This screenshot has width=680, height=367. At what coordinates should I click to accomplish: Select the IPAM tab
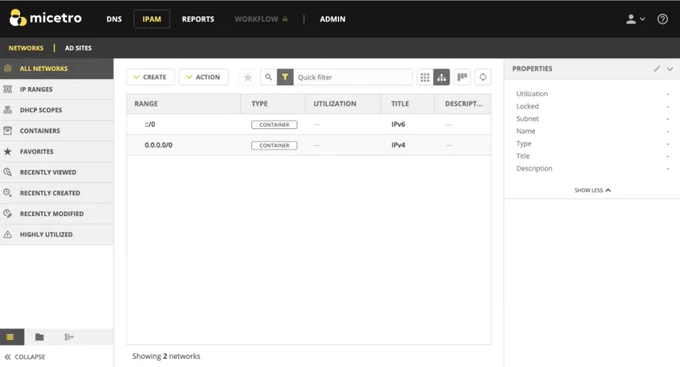click(x=152, y=19)
